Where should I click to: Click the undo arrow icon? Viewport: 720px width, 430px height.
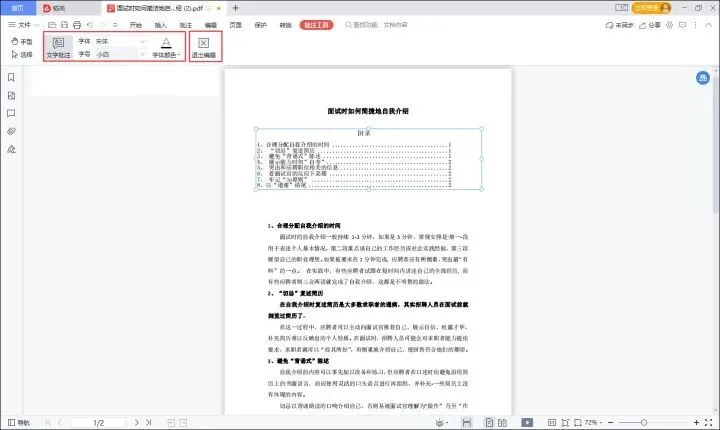pos(90,25)
